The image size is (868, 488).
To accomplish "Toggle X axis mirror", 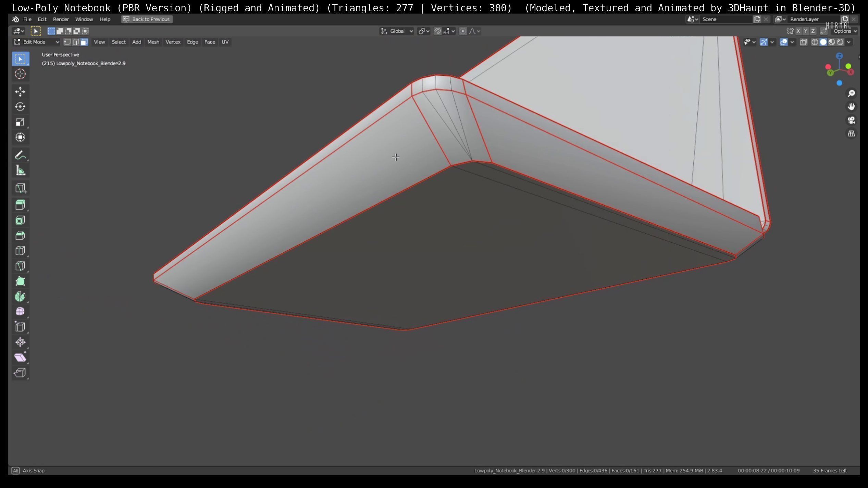I will pyautogui.click(x=798, y=31).
